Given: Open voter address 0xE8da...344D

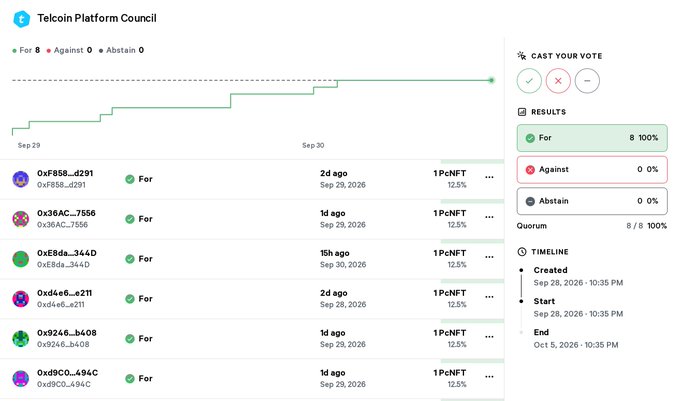Looking at the screenshot, I should [x=67, y=253].
